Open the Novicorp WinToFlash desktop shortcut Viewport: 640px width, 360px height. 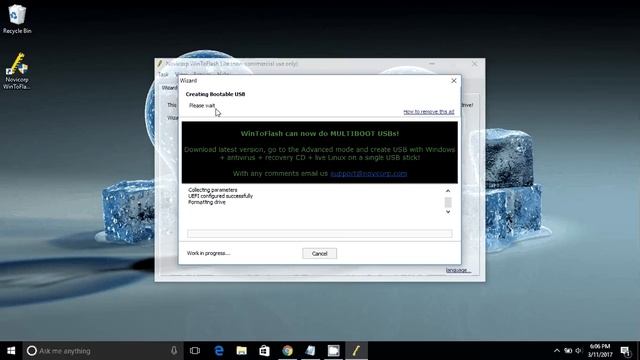pyautogui.click(x=17, y=71)
